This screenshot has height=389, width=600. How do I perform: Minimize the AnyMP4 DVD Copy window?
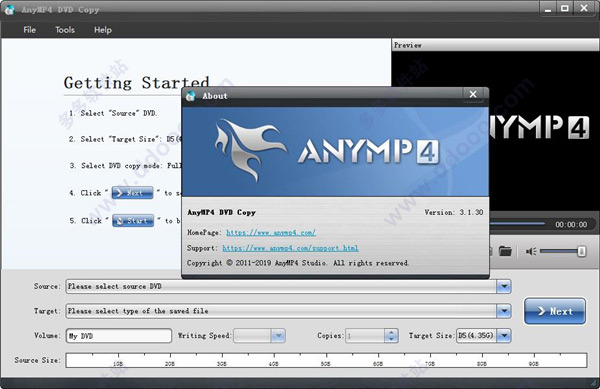[x=548, y=8]
